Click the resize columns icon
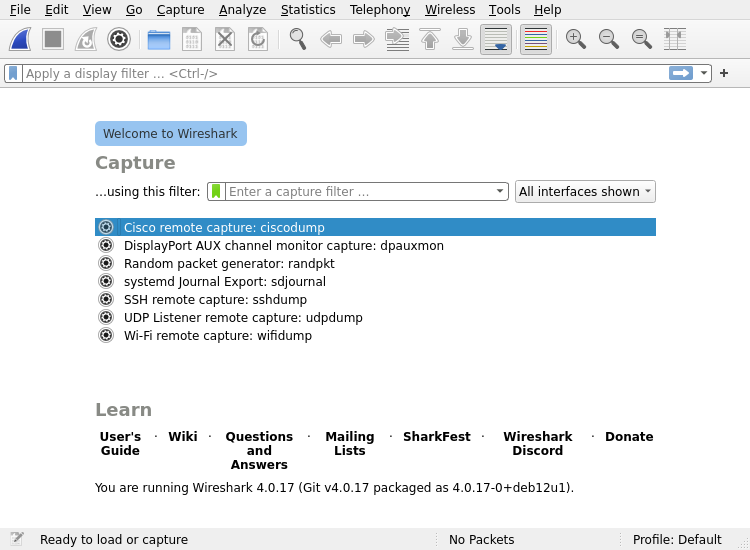Image resolution: width=750 pixels, height=550 pixels. point(675,39)
